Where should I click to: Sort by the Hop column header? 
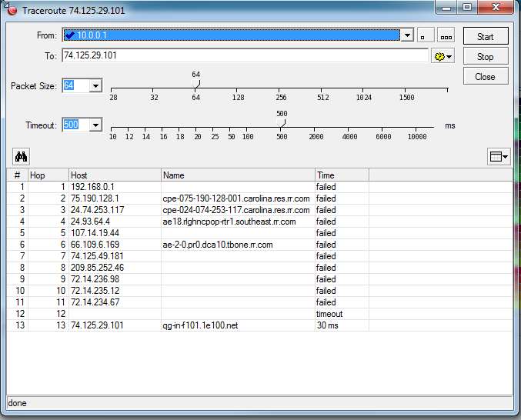(48, 175)
